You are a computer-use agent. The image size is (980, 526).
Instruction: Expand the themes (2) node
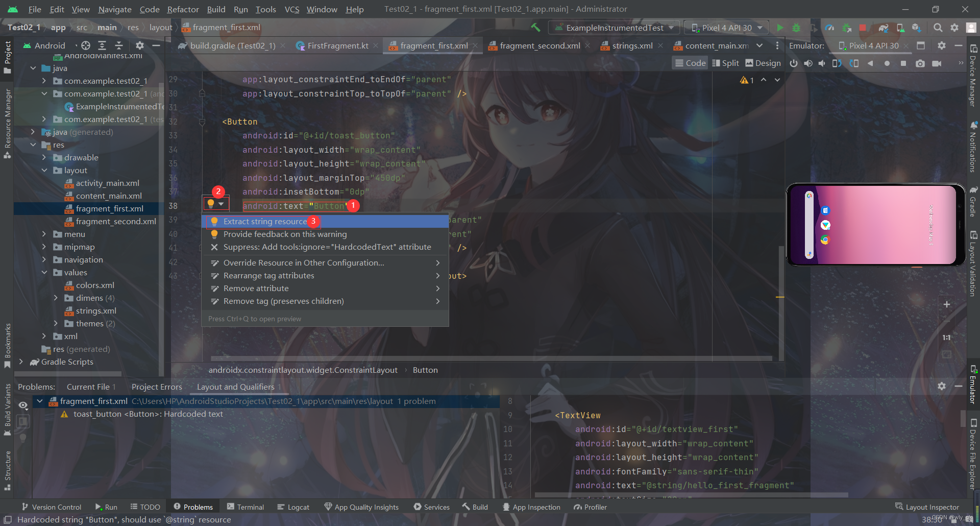56,323
